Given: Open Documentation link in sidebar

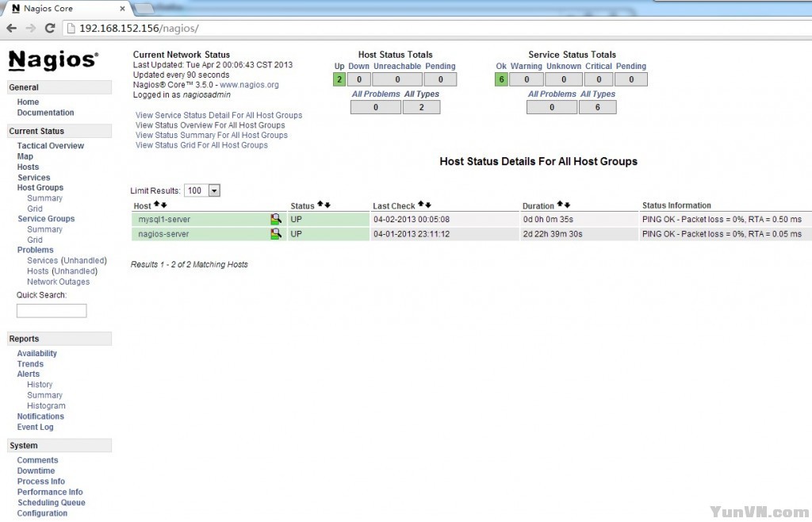Looking at the screenshot, I should 45,113.
